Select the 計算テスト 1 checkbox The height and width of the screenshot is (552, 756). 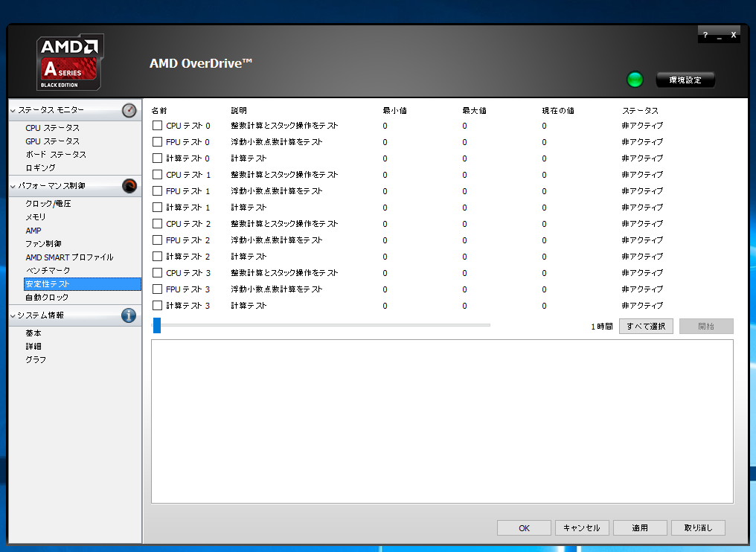[157, 208]
